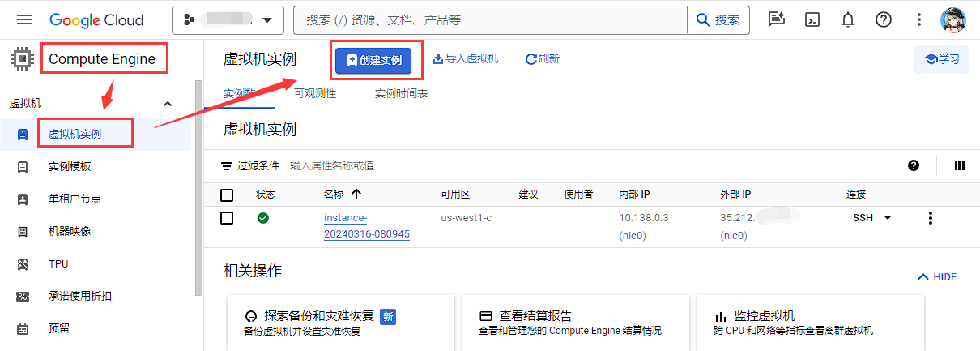Open the Compute Engine title link

click(104, 58)
